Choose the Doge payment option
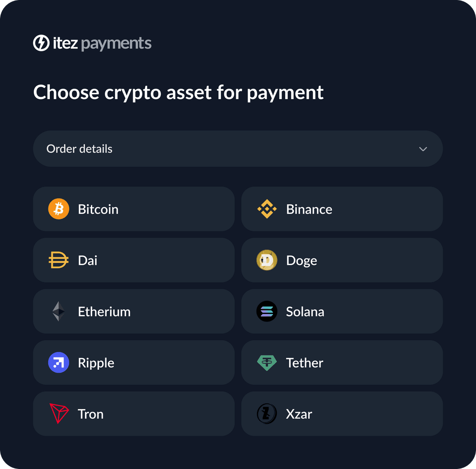This screenshot has height=469, width=476. click(x=342, y=260)
